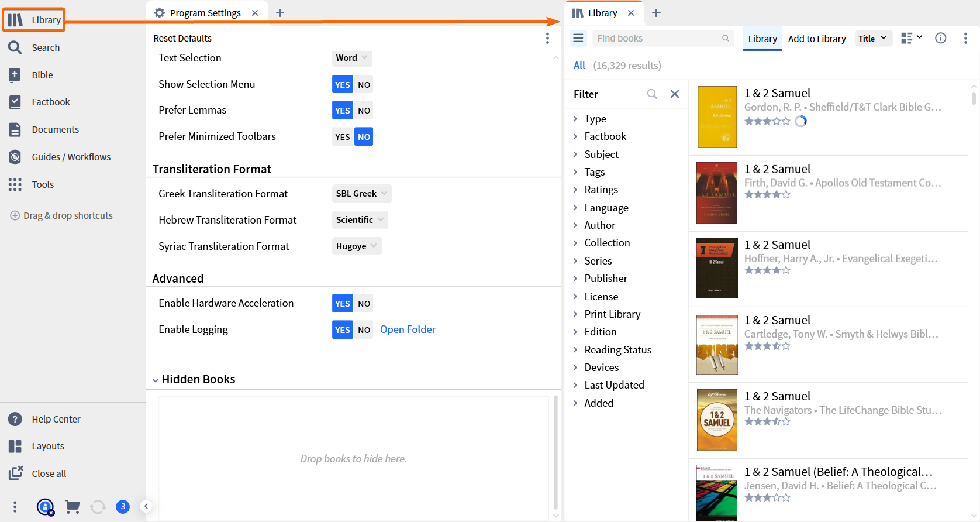Open the view layout dropdown

coord(912,38)
